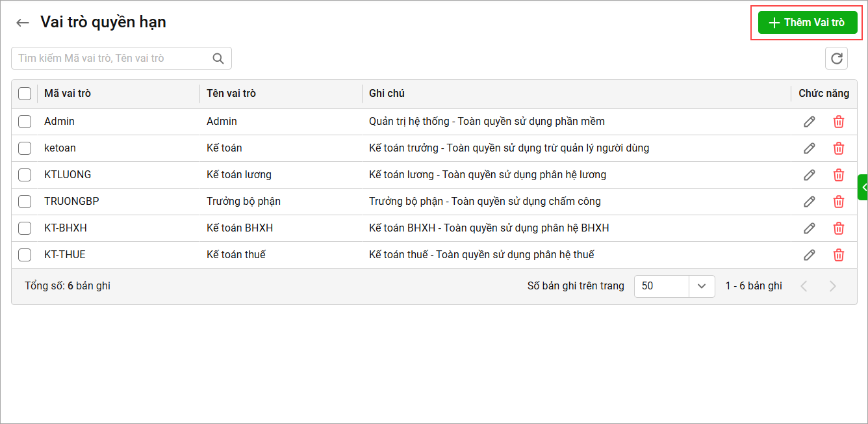This screenshot has width=868, height=424.
Task: Click the KT-THUE role code
Action: [x=65, y=255]
